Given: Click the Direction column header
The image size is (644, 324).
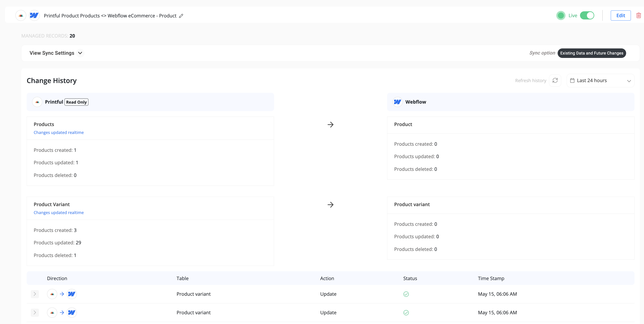Looking at the screenshot, I should 57,278.
